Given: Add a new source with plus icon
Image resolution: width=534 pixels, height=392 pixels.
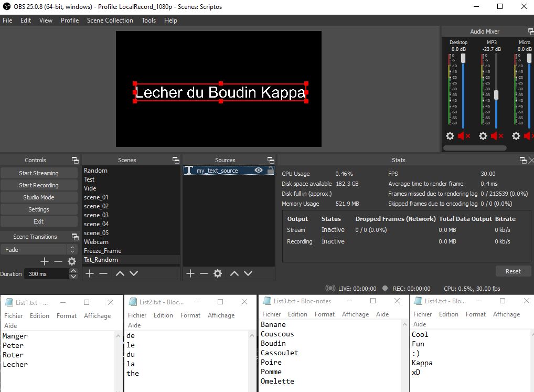Looking at the screenshot, I should click(190, 273).
